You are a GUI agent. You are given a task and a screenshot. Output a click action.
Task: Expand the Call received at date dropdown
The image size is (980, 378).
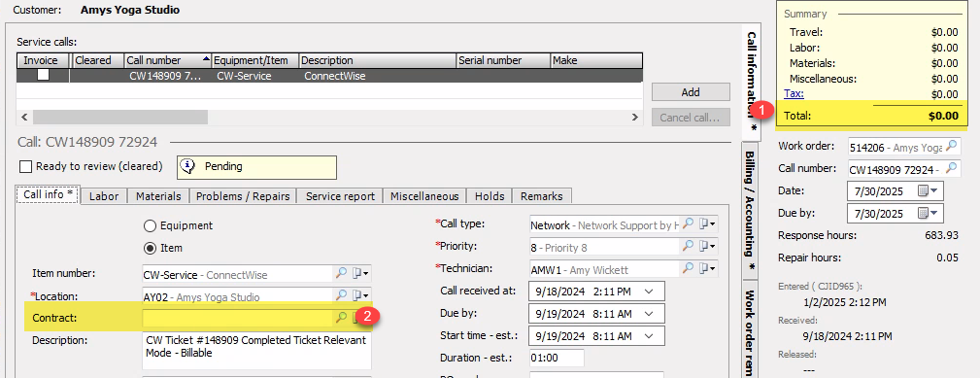[649, 292]
